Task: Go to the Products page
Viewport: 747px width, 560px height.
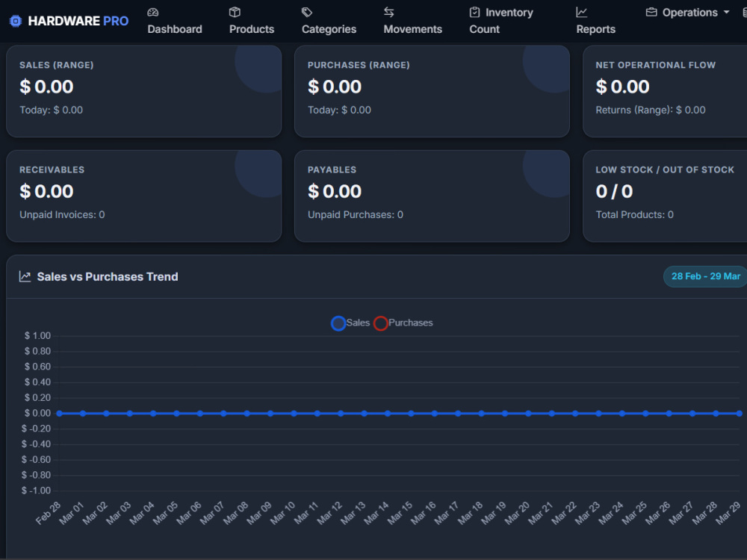Action: tap(252, 21)
